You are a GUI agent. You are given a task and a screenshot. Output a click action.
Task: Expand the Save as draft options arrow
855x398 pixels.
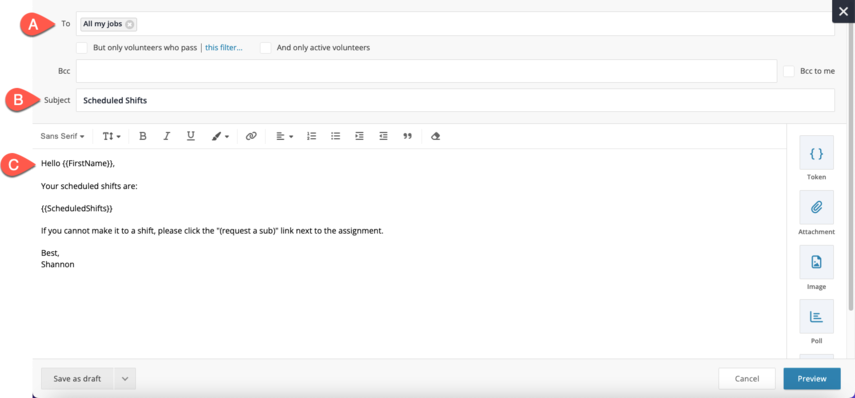point(125,379)
